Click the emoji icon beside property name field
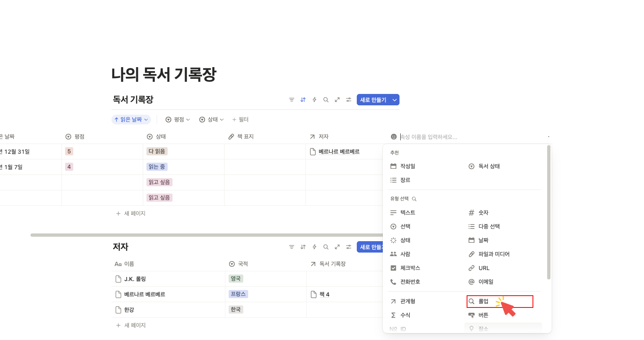The height and width of the screenshot is (340, 644). pos(393,137)
